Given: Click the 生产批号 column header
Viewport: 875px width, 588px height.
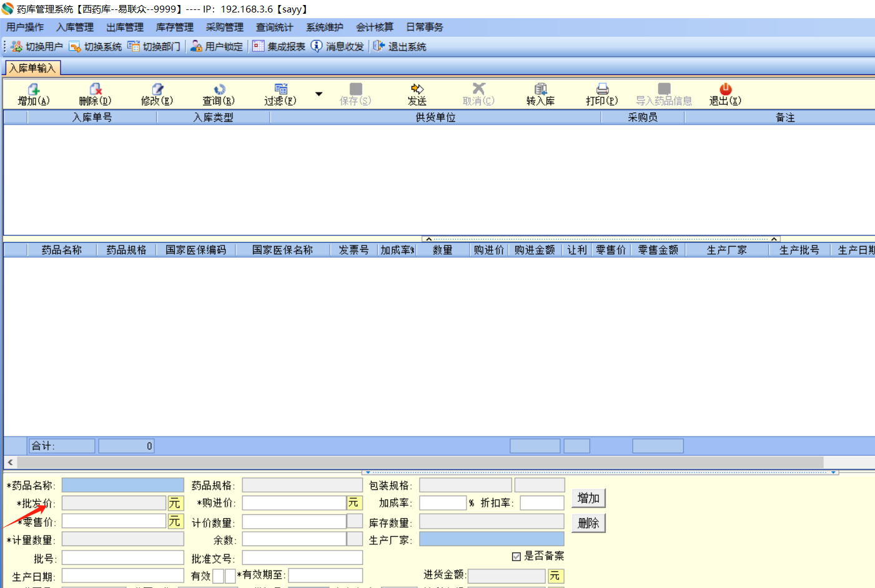Looking at the screenshot, I should click(799, 250).
